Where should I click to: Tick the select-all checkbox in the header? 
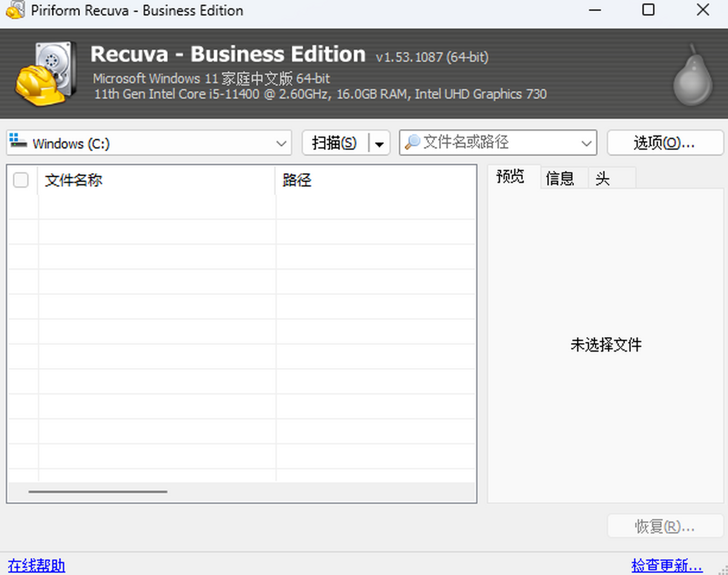point(21,180)
